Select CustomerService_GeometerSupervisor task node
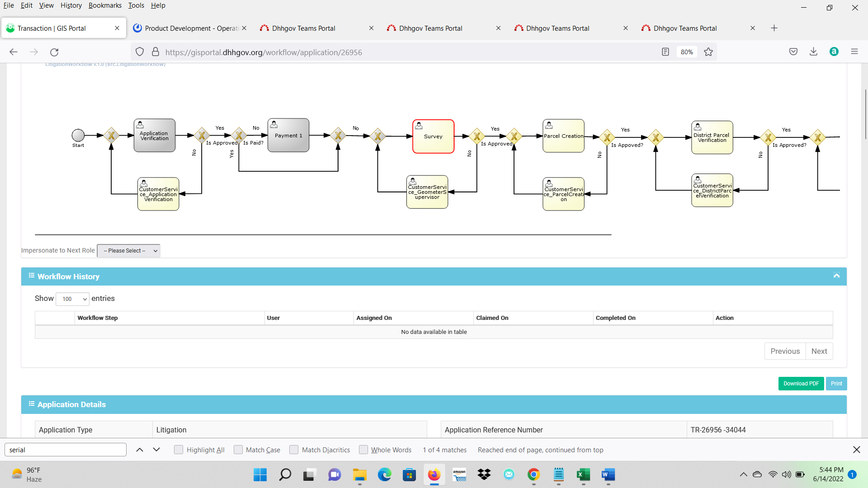This screenshot has height=488, width=868. (427, 192)
